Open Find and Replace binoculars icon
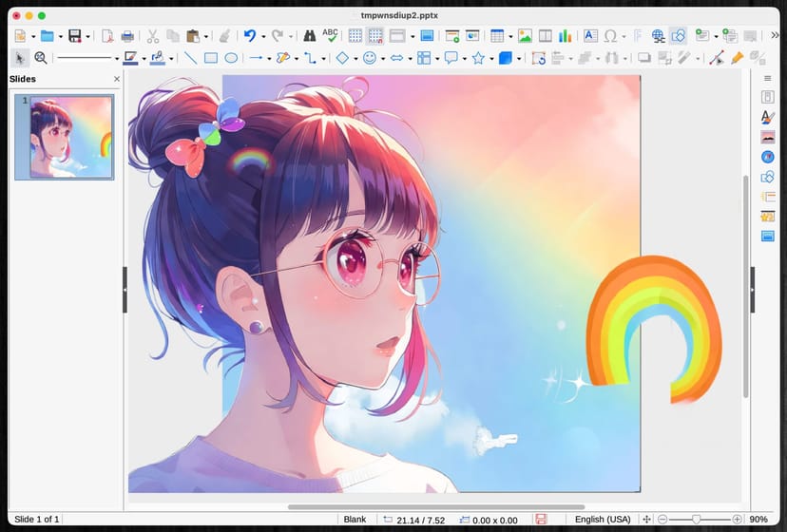The height and width of the screenshot is (532, 787). click(309, 36)
